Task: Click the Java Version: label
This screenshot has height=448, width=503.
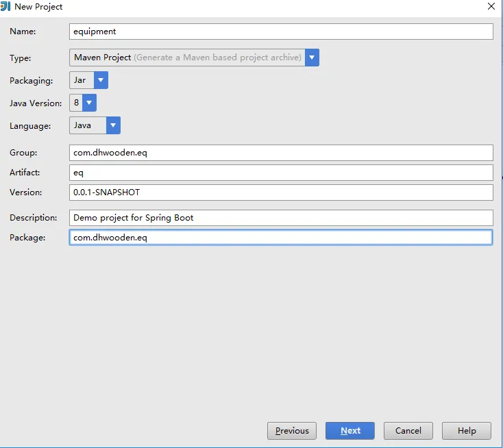Action: click(x=36, y=103)
